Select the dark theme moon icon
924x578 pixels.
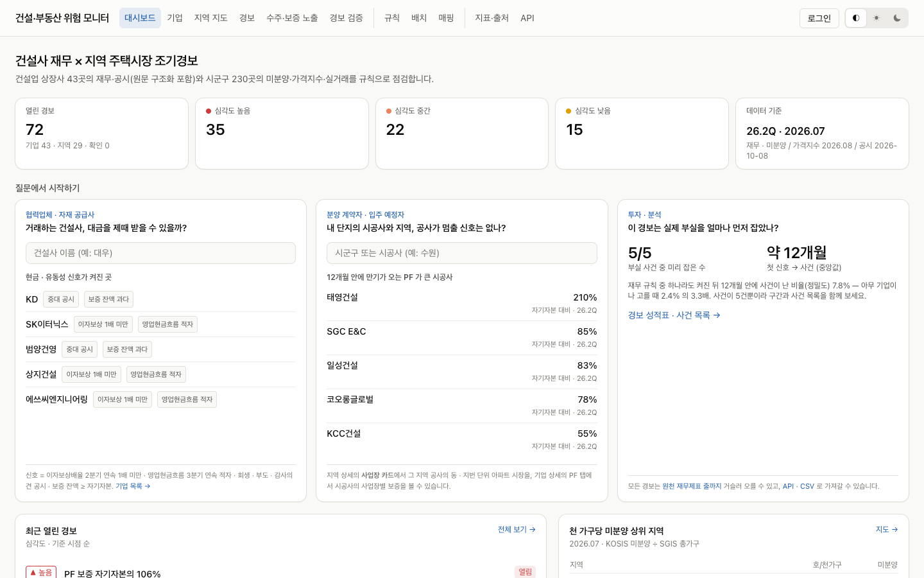point(897,18)
